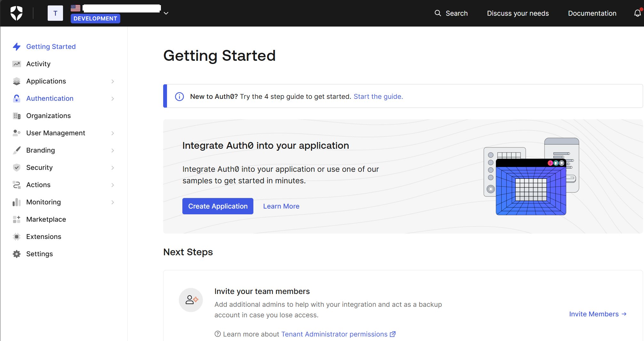Click the Security label in sidebar

[39, 168]
